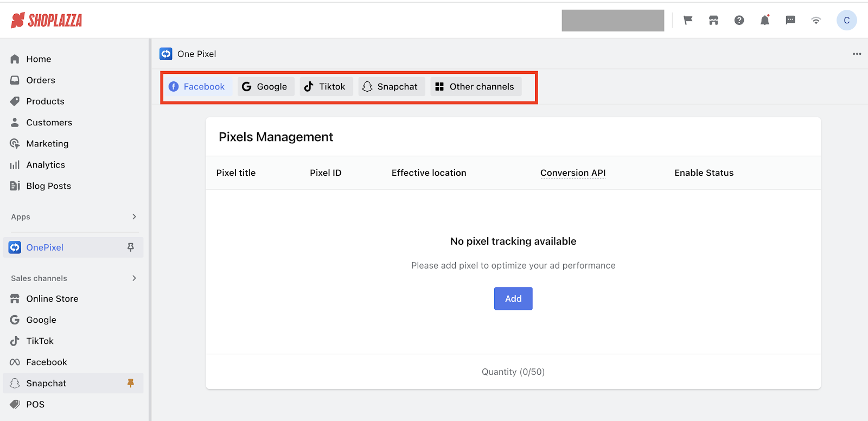
Task: Unpin OnePixel using the pin icon
Action: 131,247
